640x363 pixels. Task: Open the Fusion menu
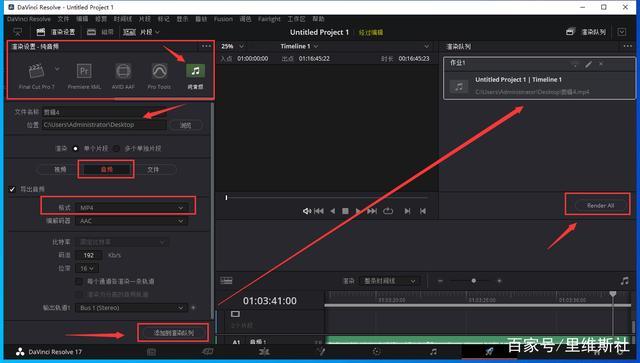click(x=223, y=19)
